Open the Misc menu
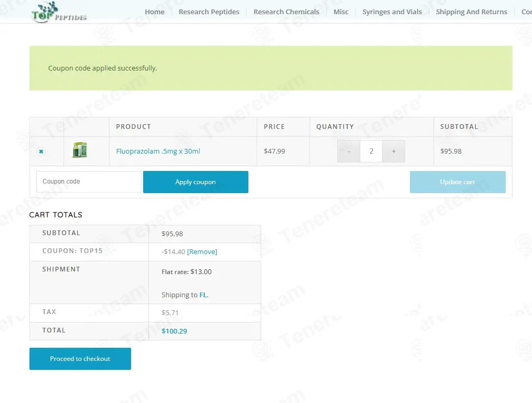532x403 pixels. coord(341,12)
